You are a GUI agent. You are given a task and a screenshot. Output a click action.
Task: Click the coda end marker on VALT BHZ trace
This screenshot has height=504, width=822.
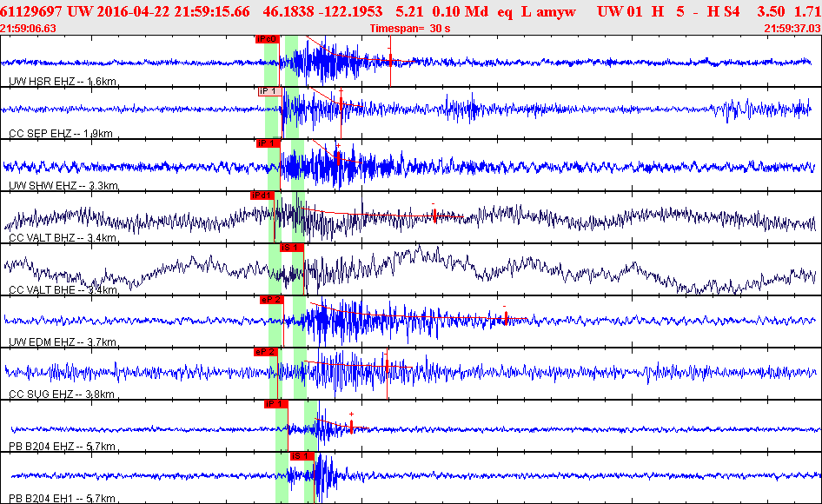click(434, 215)
